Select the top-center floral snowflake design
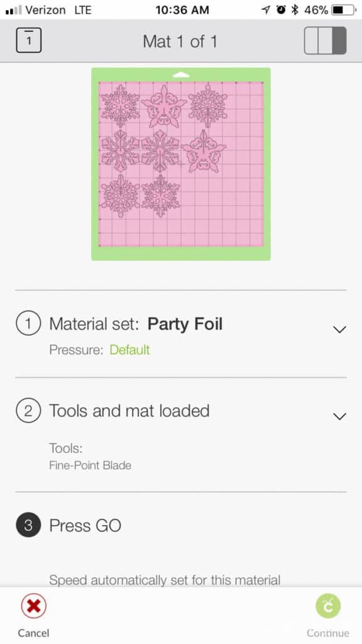 click(x=164, y=106)
